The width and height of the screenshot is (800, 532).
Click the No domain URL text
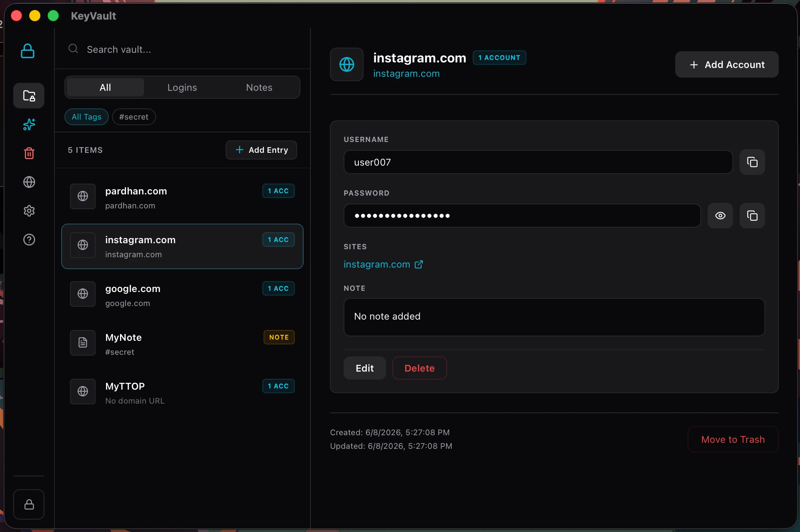(135, 401)
